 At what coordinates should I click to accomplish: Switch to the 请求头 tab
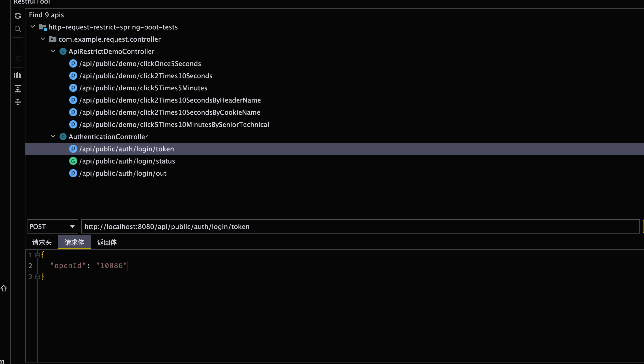coord(42,242)
